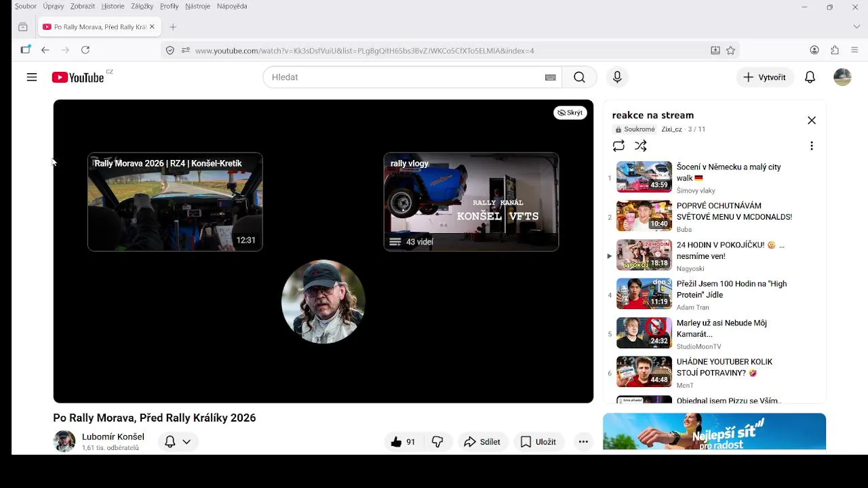Click the Uložit save button
The width and height of the screenshot is (868, 488).
point(538,442)
